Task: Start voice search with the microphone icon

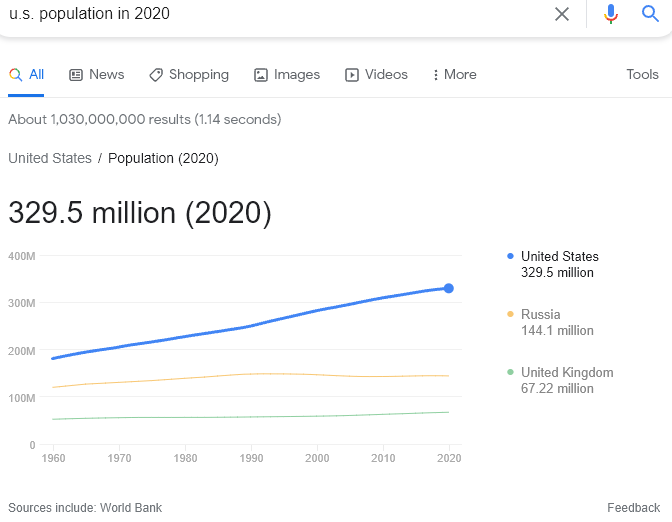Action: coord(611,14)
